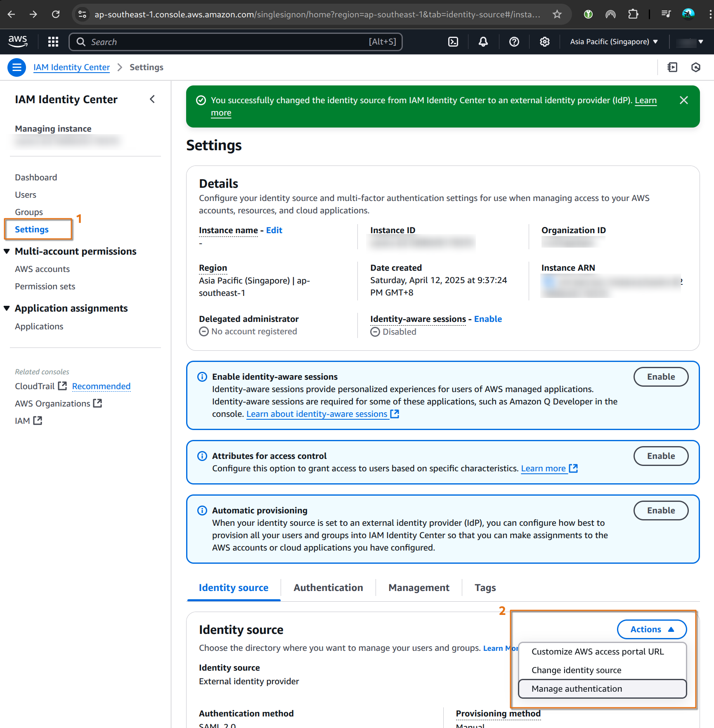The image size is (714, 728).
Task: Open Permission sets in the sidebar
Action: 45,286
